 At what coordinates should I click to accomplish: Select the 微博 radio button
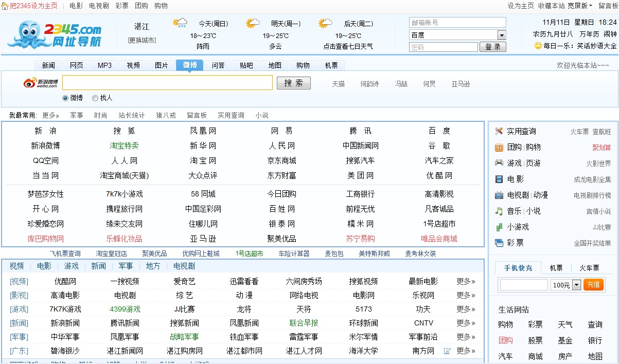pyautogui.click(x=65, y=98)
